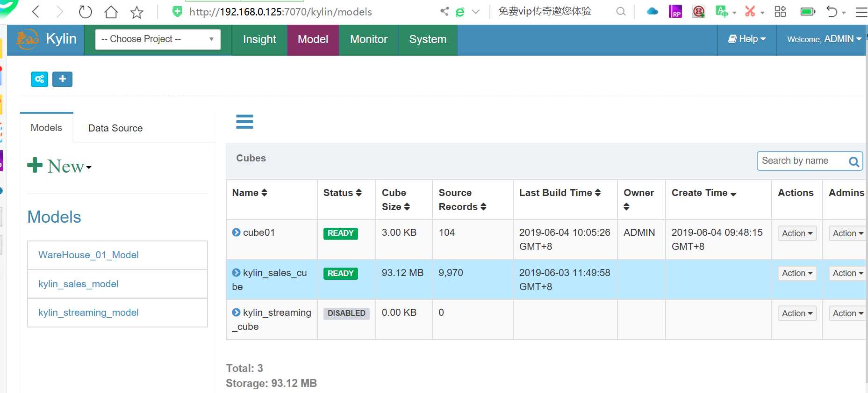
Task: Open the Insight menu
Action: [259, 39]
